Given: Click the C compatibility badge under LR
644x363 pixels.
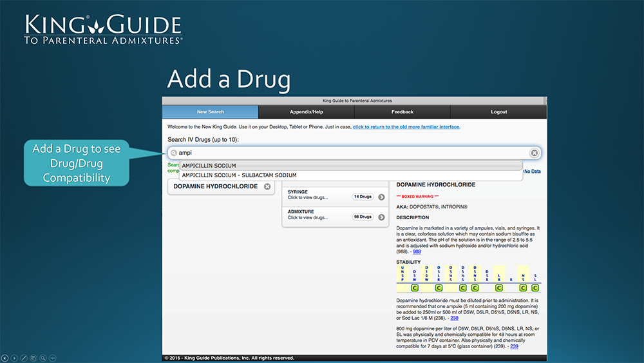Looking at the screenshot, I should click(x=499, y=288).
